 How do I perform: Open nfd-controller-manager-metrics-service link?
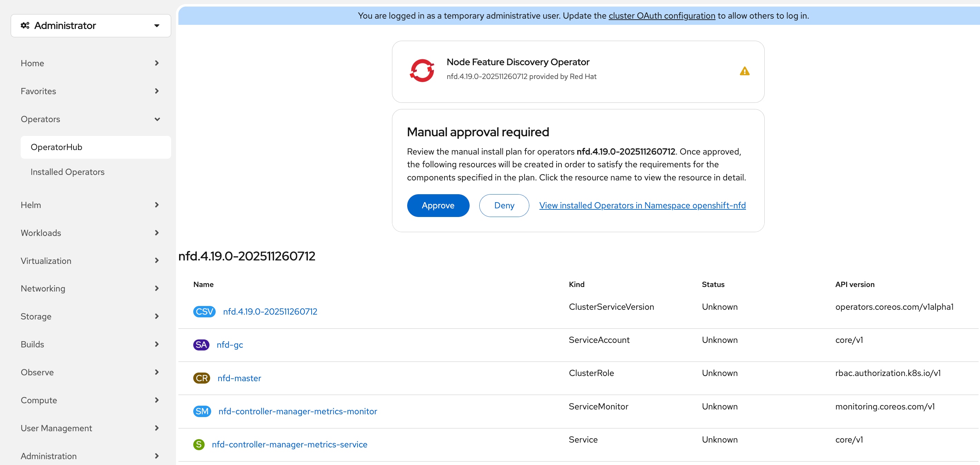[290, 444]
